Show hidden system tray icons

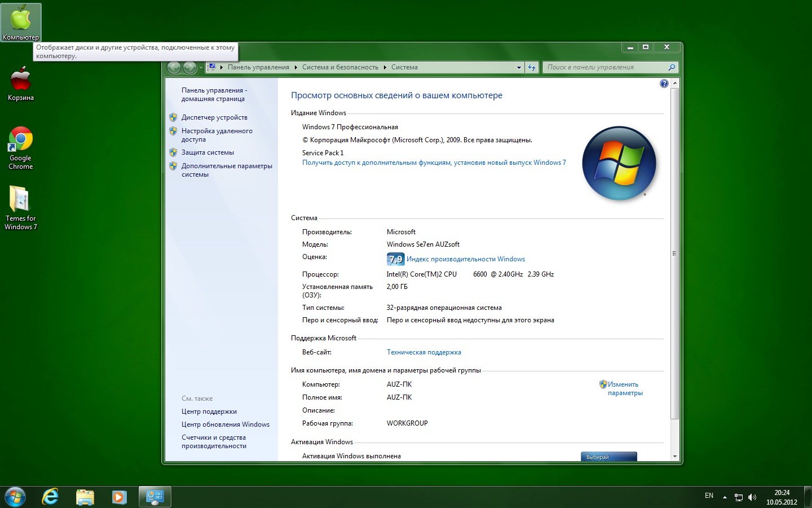point(725,497)
